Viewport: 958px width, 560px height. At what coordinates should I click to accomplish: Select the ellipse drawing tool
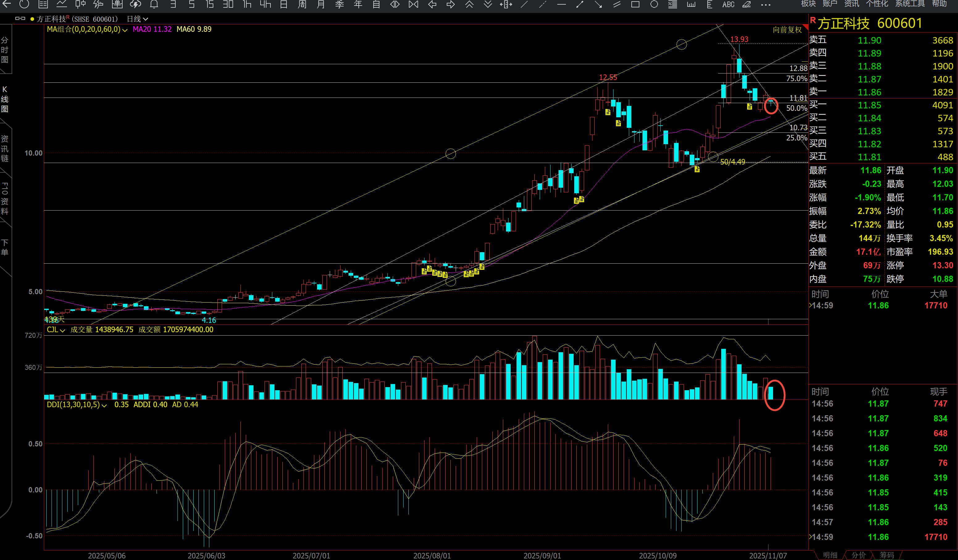[x=654, y=5]
